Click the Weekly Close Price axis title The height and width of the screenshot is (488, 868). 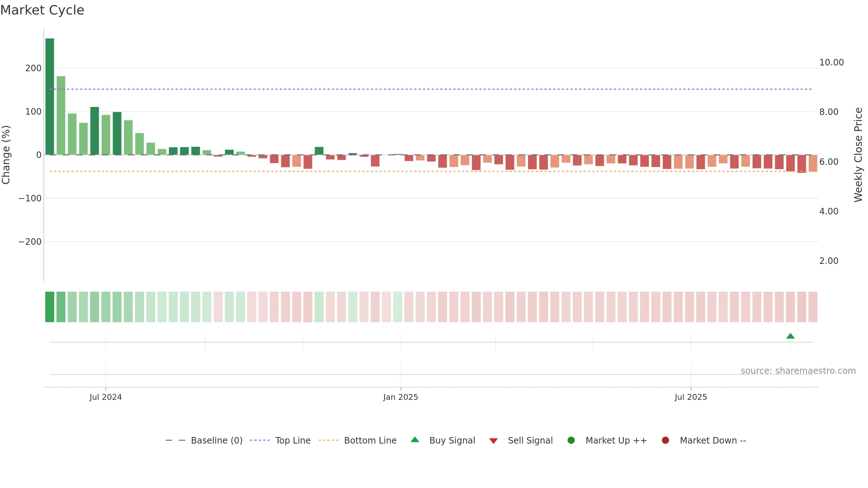point(858,155)
